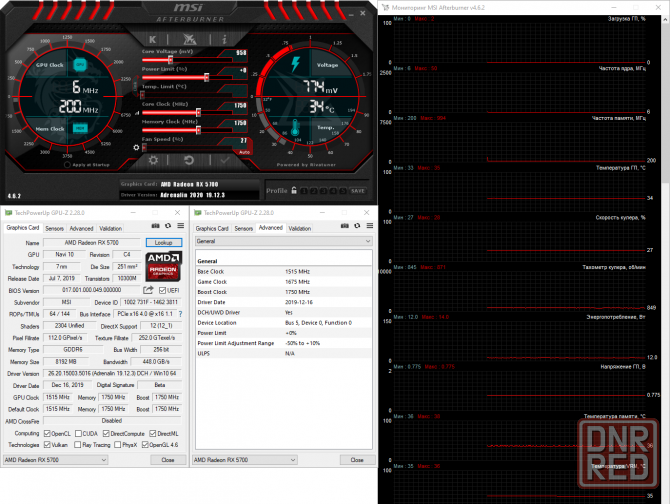Image resolution: width=670 pixels, height=504 pixels.
Task: Toggle the PhysX checkbox
Action: (x=118, y=445)
